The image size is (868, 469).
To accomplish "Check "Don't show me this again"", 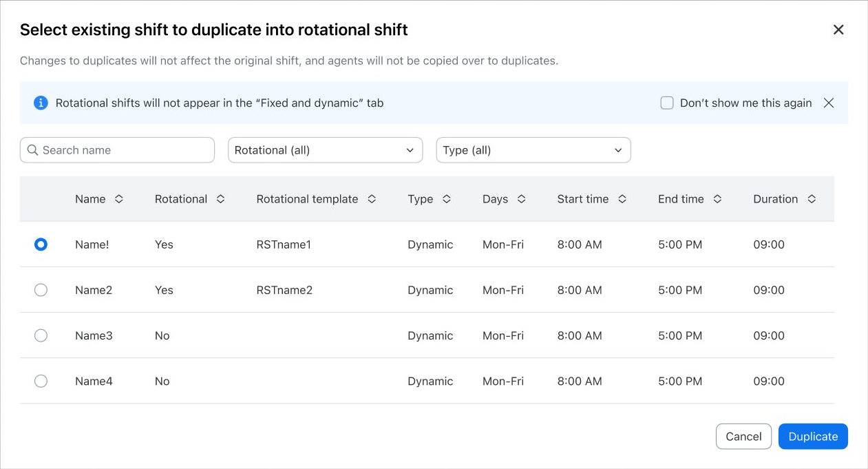I will point(667,103).
